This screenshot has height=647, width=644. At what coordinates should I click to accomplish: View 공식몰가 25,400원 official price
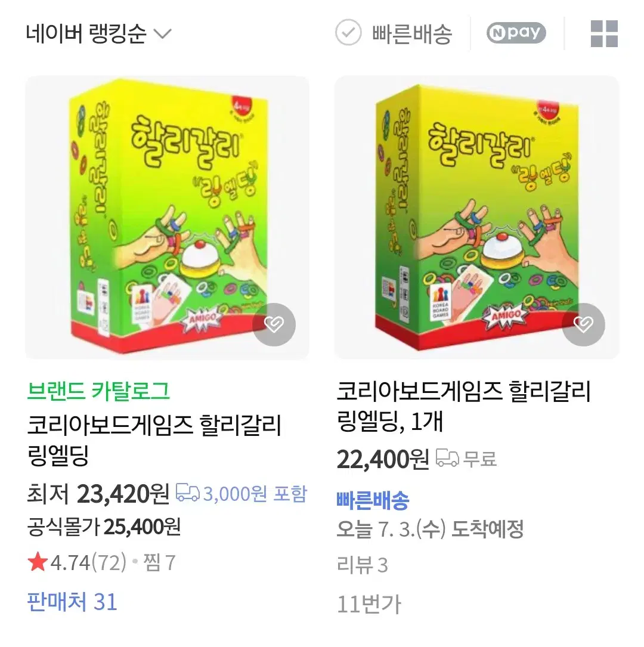coord(104,527)
